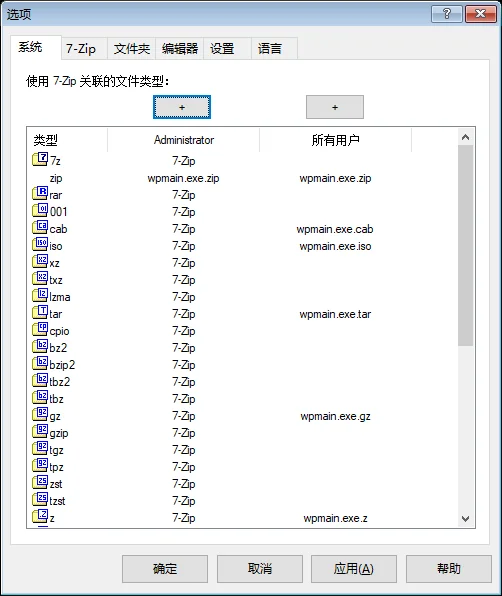Click 7-Zip value in the rar row

pos(184,195)
